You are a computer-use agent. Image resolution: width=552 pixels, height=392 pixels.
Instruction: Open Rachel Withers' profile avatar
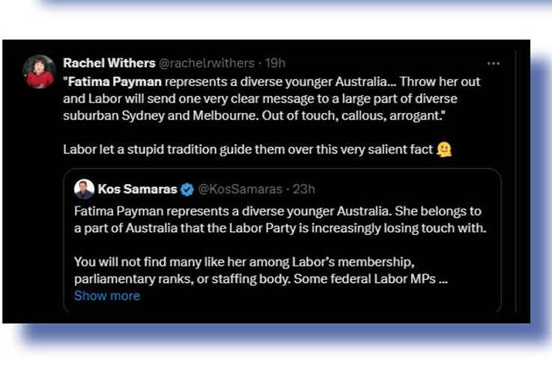pyautogui.click(x=38, y=70)
